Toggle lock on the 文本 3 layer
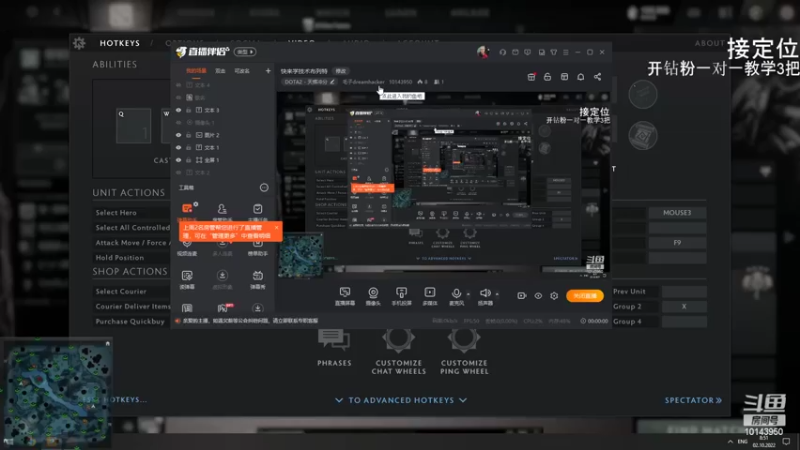Screen dimensions: 800x450 pos(188,110)
